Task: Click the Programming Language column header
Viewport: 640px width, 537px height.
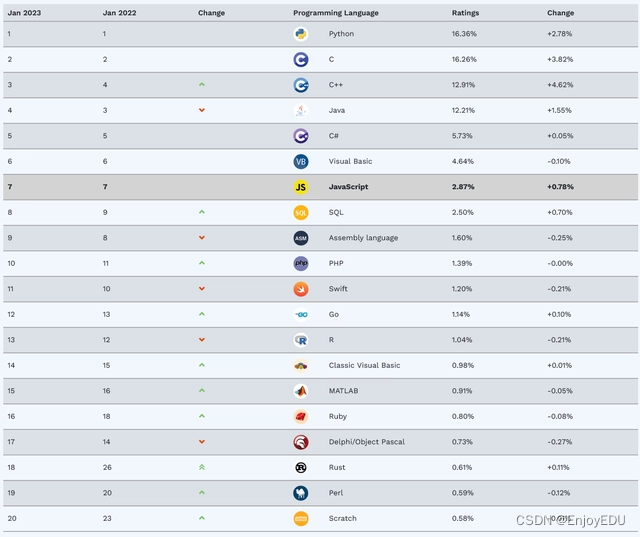Action: click(333, 13)
